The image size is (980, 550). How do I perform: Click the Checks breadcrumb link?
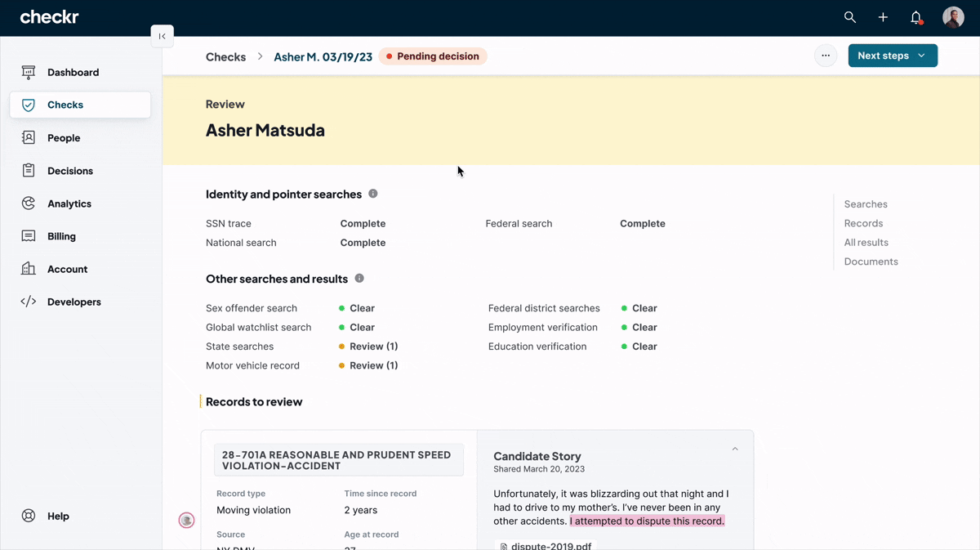point(225,56)
